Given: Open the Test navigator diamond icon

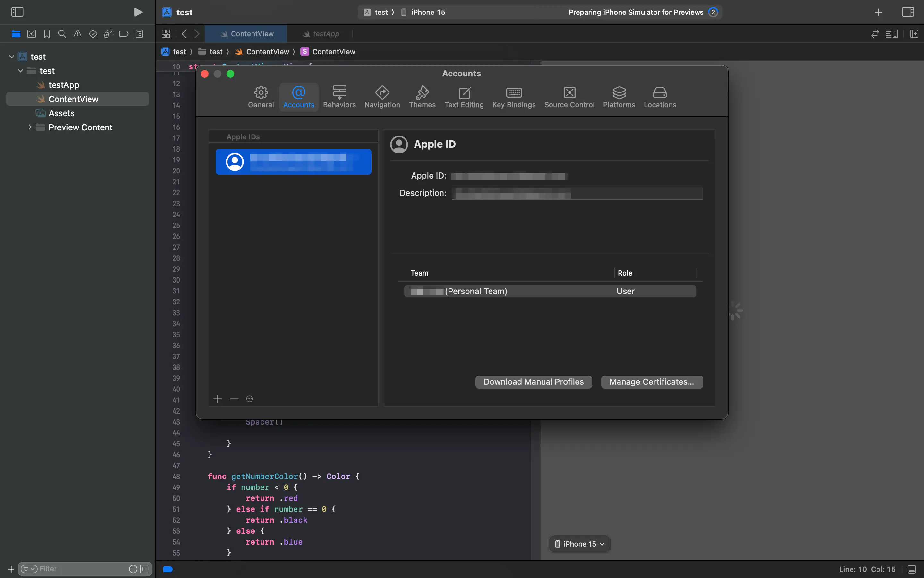Looking at the screenshot, I should pos(93,34).
